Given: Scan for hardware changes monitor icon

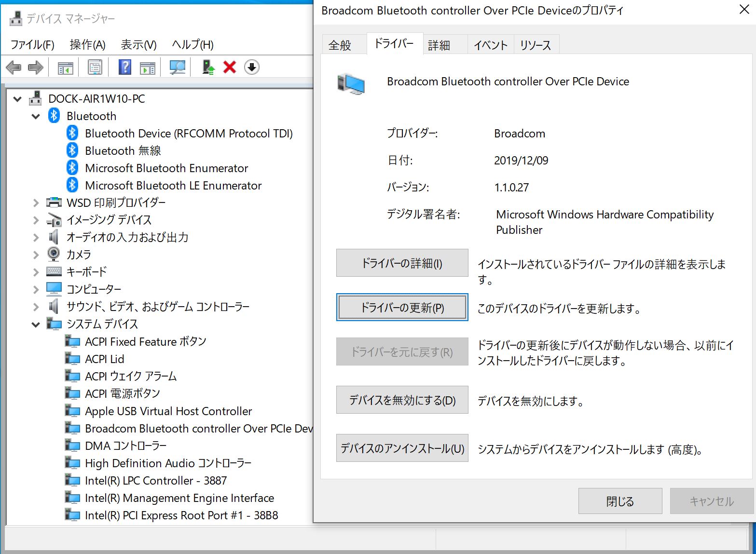Looking at the screenshot, I should click(178, 68).
